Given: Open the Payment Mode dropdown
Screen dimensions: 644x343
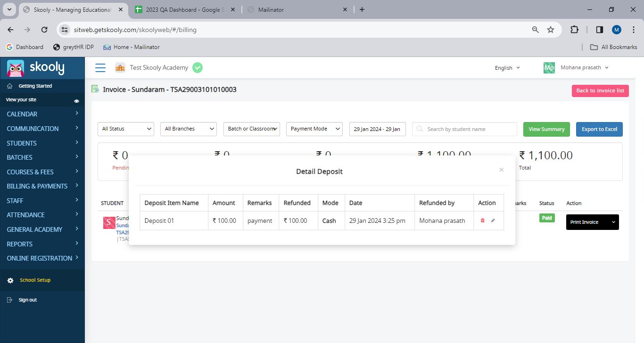Looking at the screenshot, I should [x=314, y=129].
